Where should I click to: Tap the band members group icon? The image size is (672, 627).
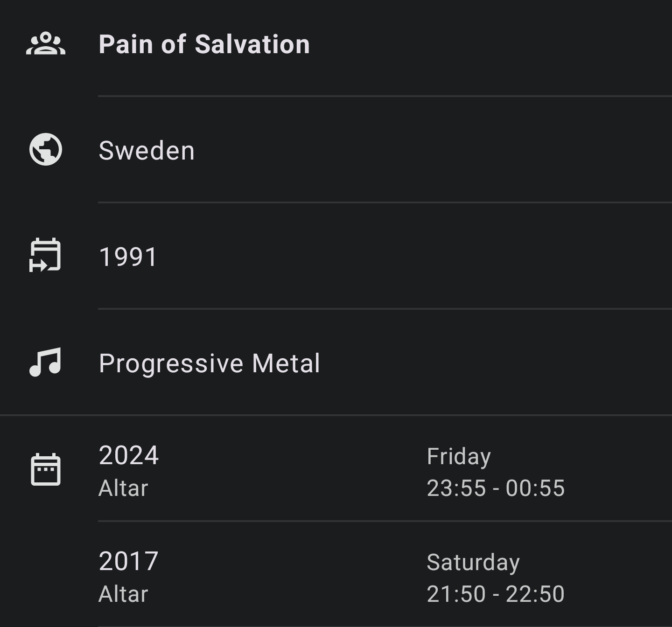(46, 44)
